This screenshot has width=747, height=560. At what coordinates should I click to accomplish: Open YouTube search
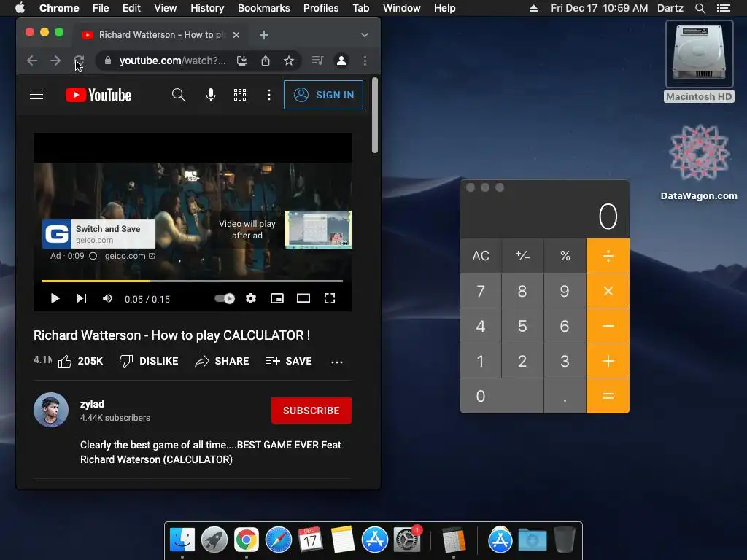pyautogui.click(x=178, y=95)
